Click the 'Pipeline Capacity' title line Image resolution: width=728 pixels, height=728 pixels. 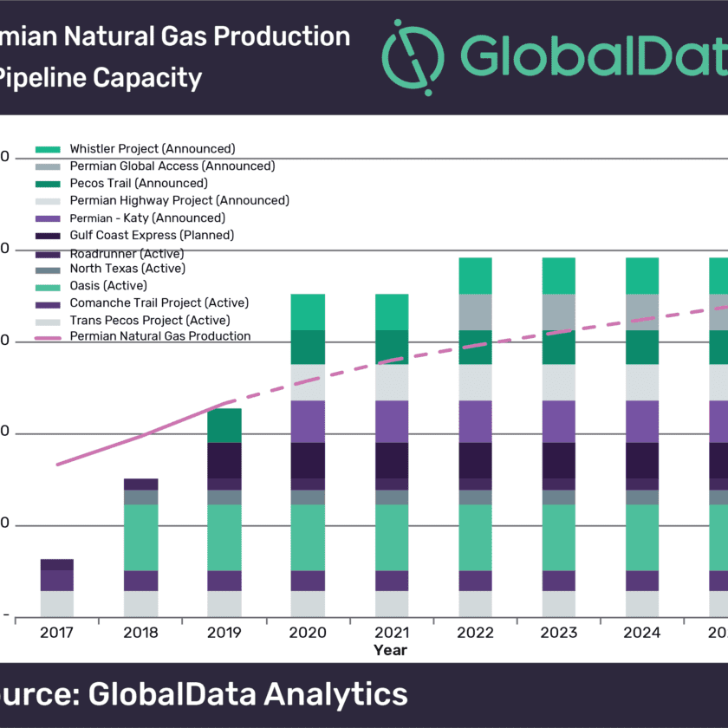[x=100, y=77]
